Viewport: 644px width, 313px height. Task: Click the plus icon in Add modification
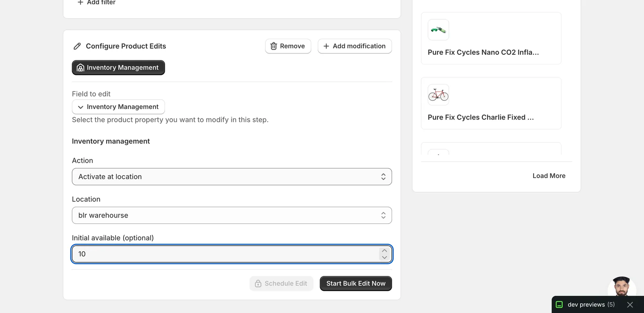(x=326, y=46)
